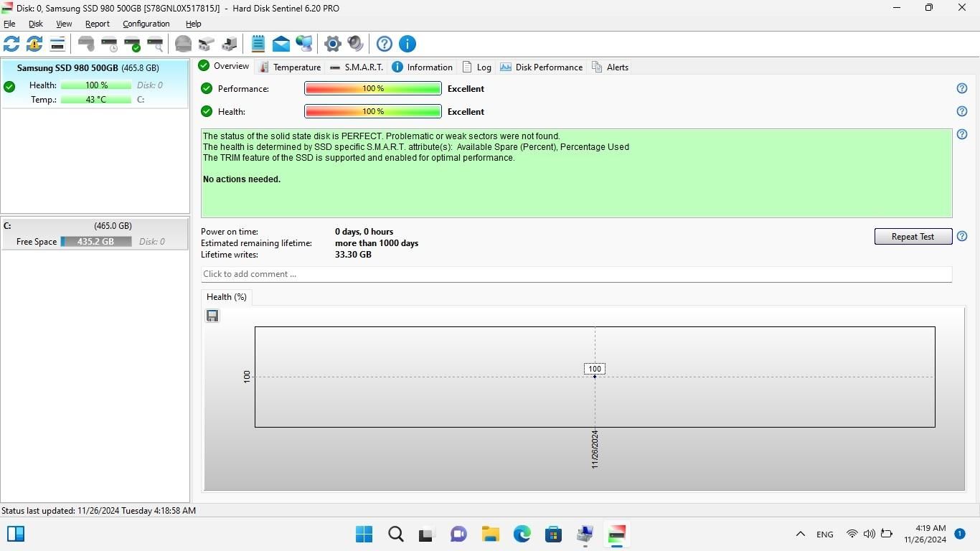Click the 'Status last updated' status bar text
This screenshot has height=551, width=980.
click(x=98, y=511)
